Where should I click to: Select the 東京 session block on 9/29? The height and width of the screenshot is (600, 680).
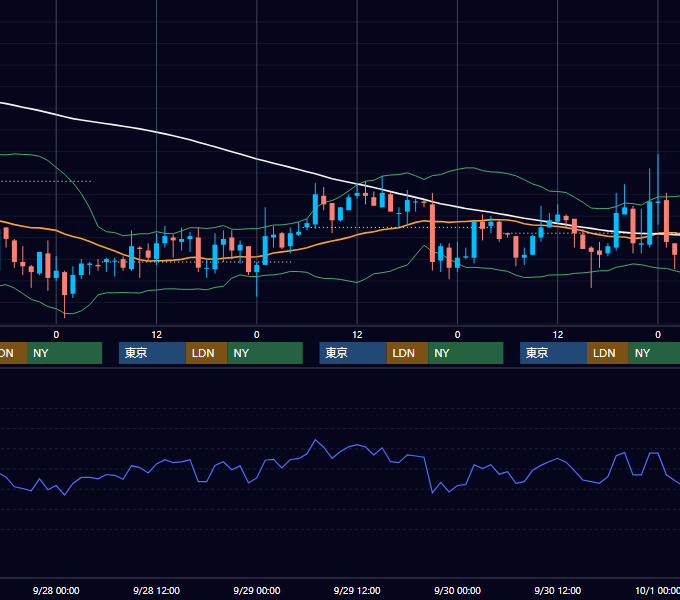(353, 353)
